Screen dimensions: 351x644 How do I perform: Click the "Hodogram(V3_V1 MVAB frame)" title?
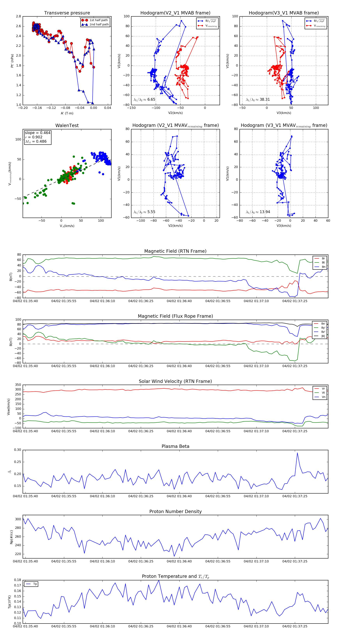coord(284,13)
